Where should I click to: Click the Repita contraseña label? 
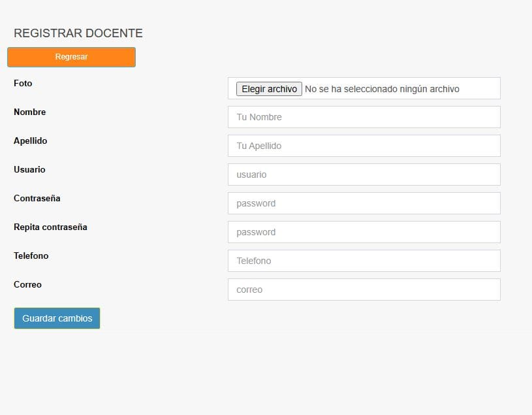[x=50, y=227]
